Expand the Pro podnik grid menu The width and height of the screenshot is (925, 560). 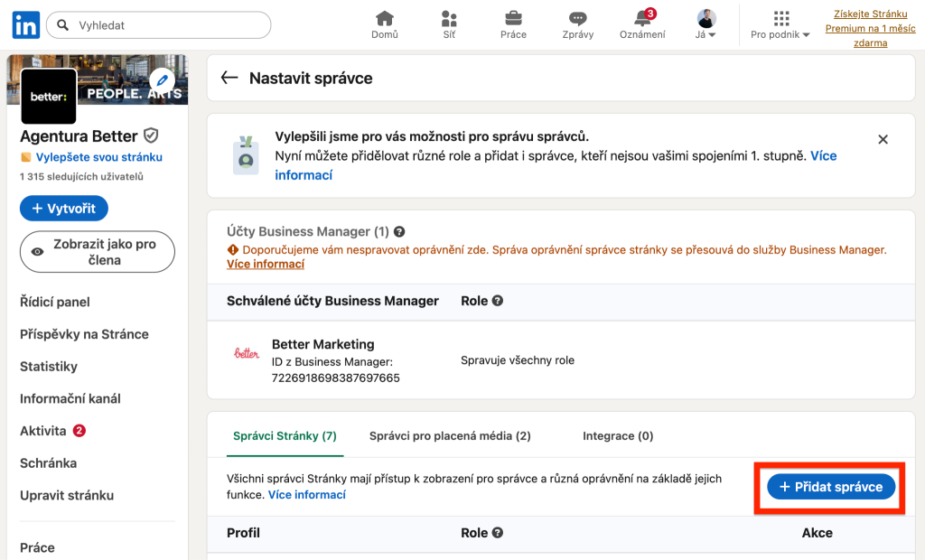point(780,25)
